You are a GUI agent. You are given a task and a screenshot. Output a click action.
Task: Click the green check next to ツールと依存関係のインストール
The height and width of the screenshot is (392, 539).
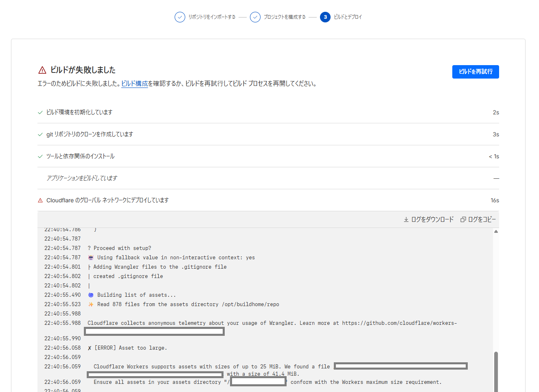[x=40, y=156]
